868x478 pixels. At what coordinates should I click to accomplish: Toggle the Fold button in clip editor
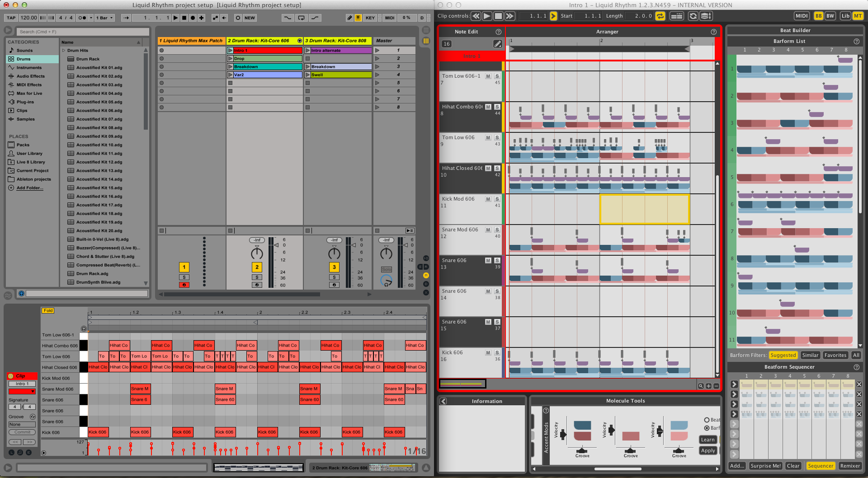click(x=48, y=310)
